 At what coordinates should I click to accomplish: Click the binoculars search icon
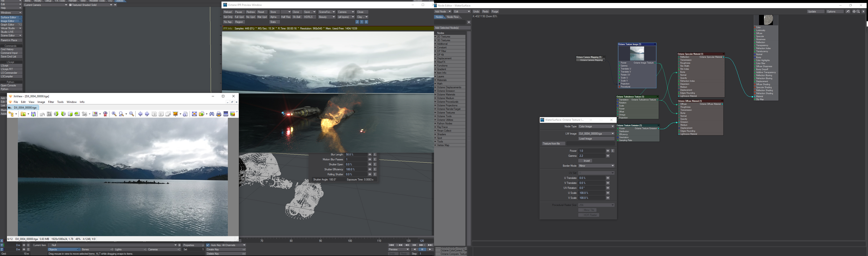[x=212, y=114]
